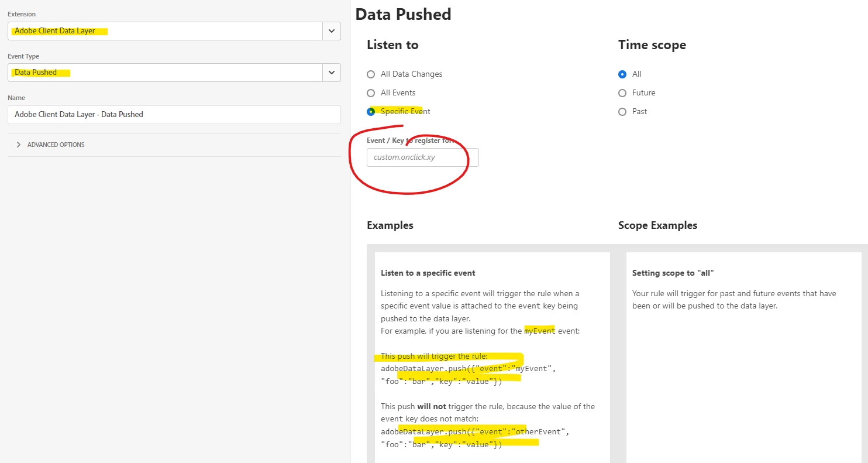Focus the Event / Key to register for field
The height and width of the screenshot is (463, 868).
(x=423, y=157)
